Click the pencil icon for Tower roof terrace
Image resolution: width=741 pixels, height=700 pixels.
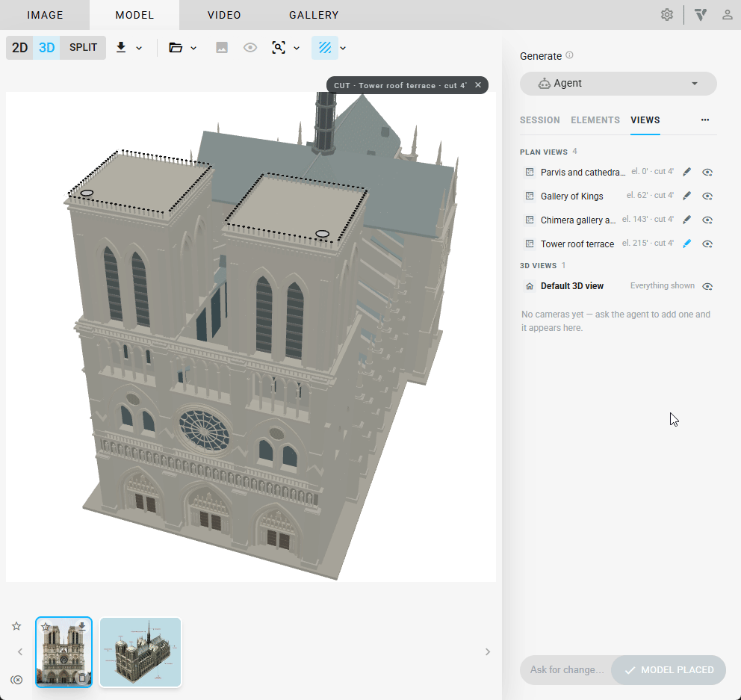(x=687, y=244)
